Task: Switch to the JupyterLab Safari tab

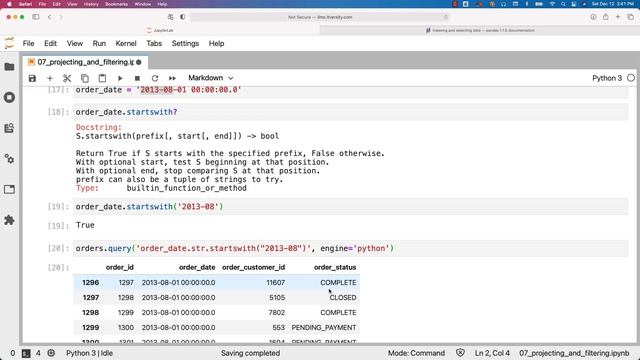Action: pos(160,30)
